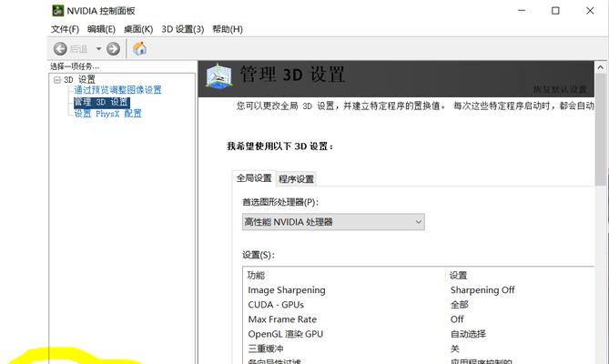This screenshot has width=609, height=364.
Task: Click the 3D cube header icon
Action: tap(218, 76)
